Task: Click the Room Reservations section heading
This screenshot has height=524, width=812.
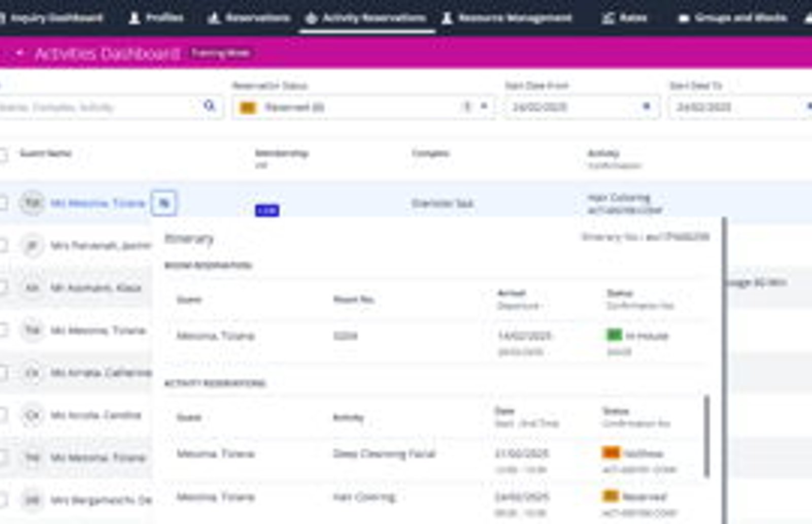Action: (208, 265)
